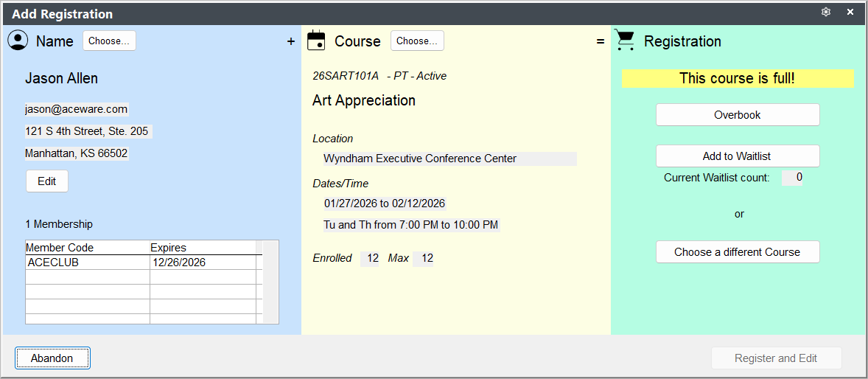This screenshot has width=868, height=379.
Task: Click the equals sign before Registration
Action: coord(601,41)
